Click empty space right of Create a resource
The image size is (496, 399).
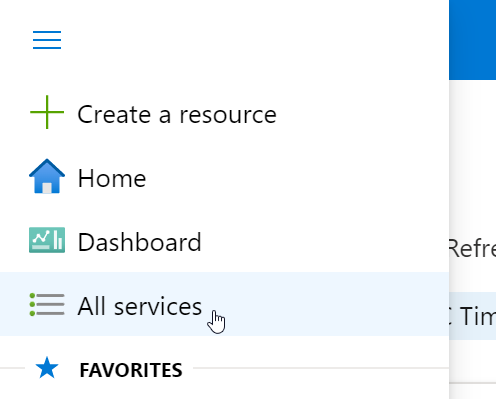(363, 112)
